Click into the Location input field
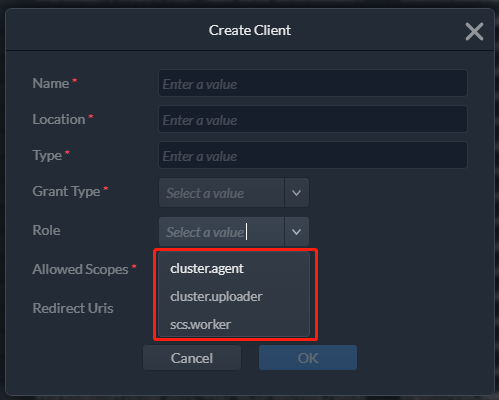This screenshot has width=499, height=400. tap(313, 119)
